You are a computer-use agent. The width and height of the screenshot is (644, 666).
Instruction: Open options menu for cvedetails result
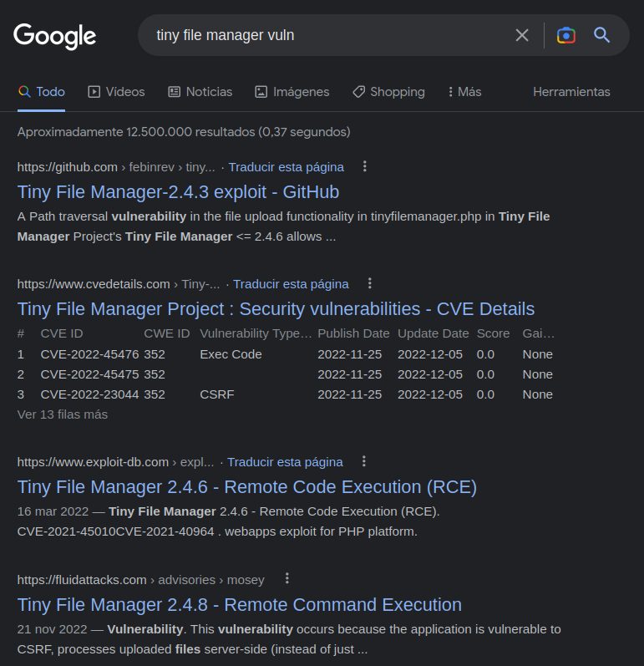pos(370,283)
